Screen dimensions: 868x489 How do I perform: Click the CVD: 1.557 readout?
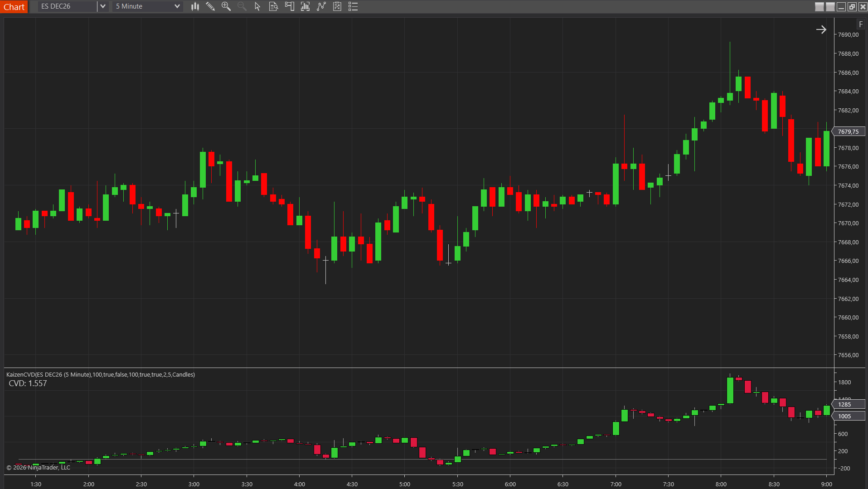(x=28, y=383)
